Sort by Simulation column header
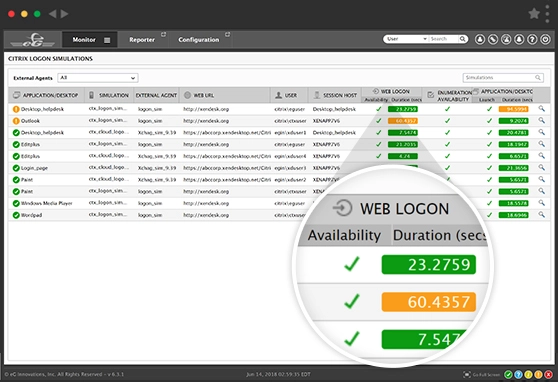 pyautogui.click(x=109, y=95)
